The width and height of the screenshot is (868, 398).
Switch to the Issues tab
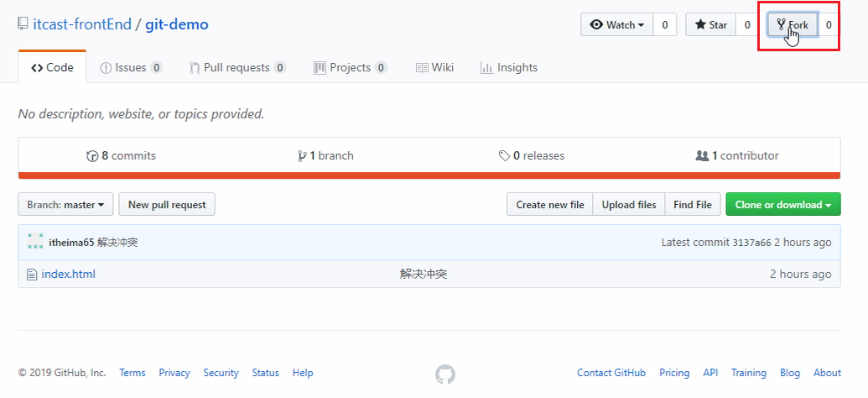pos(131,68)
